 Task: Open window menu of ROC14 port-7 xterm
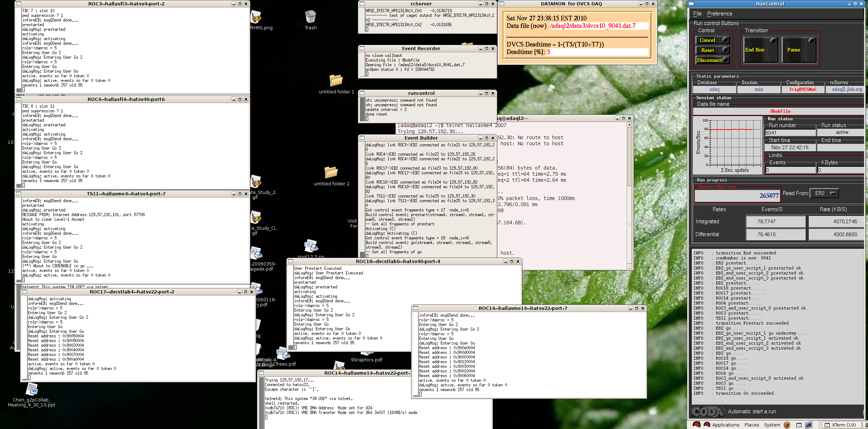[x=415, y=308]
